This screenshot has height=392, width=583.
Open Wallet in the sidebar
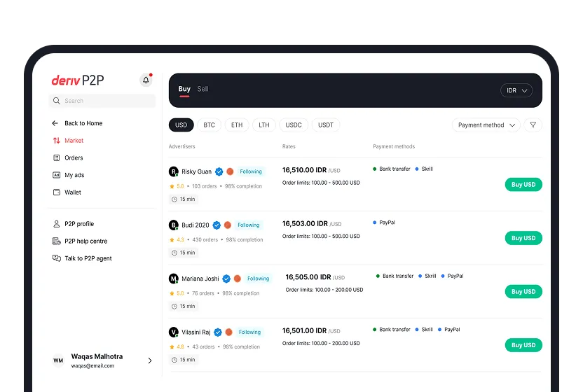point(73,192)
